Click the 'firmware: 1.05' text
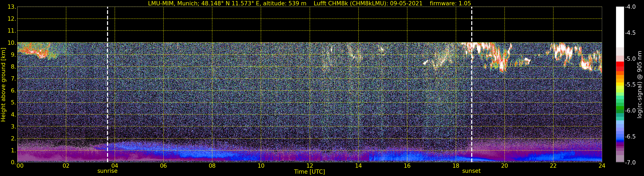This screenshot has width=644, height=176. [x=450, y=3]
